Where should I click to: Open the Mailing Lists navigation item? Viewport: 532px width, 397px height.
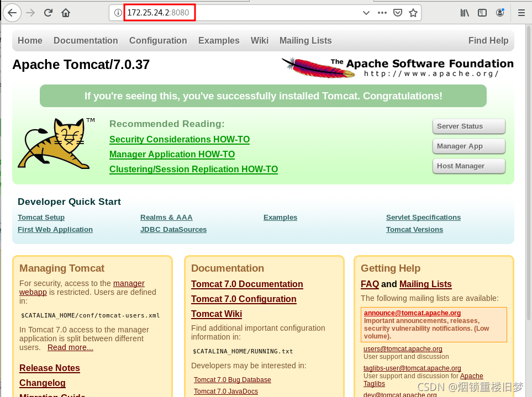click(x=305, y=41)
